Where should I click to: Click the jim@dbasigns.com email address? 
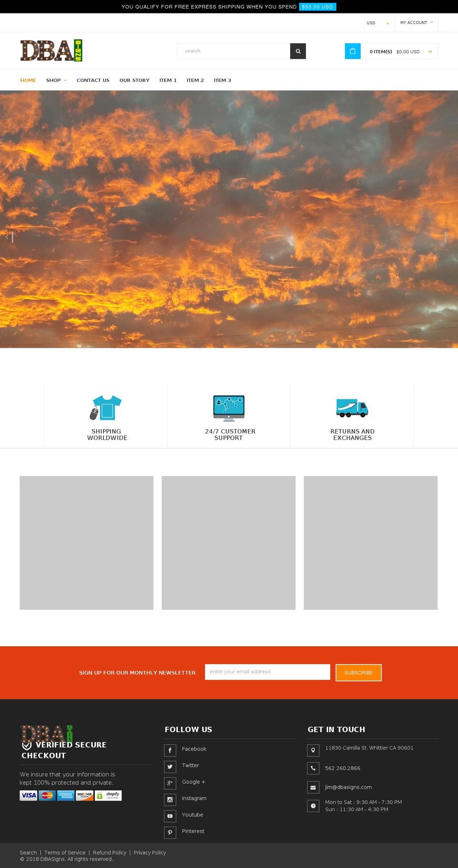(348, 787)
